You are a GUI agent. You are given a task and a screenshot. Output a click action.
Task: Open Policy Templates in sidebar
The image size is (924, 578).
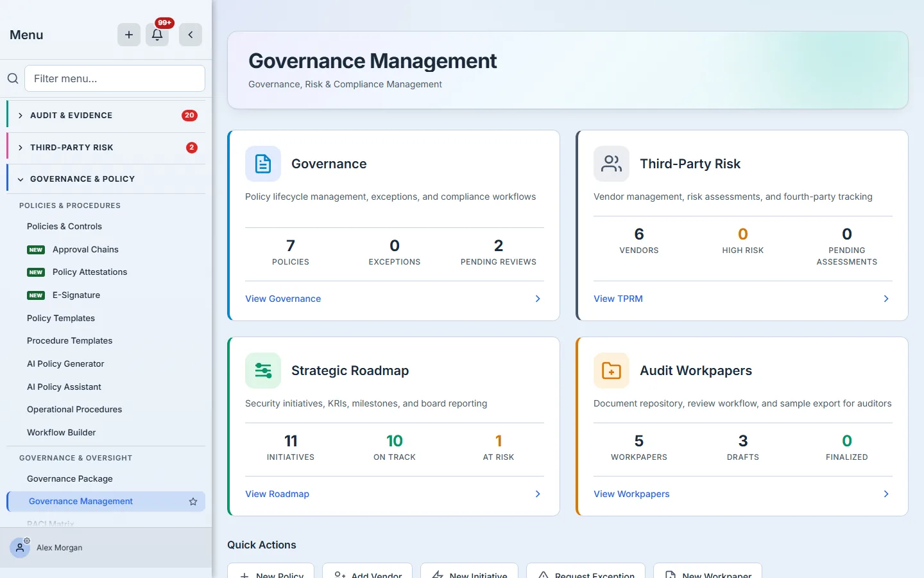coord(61,319)
